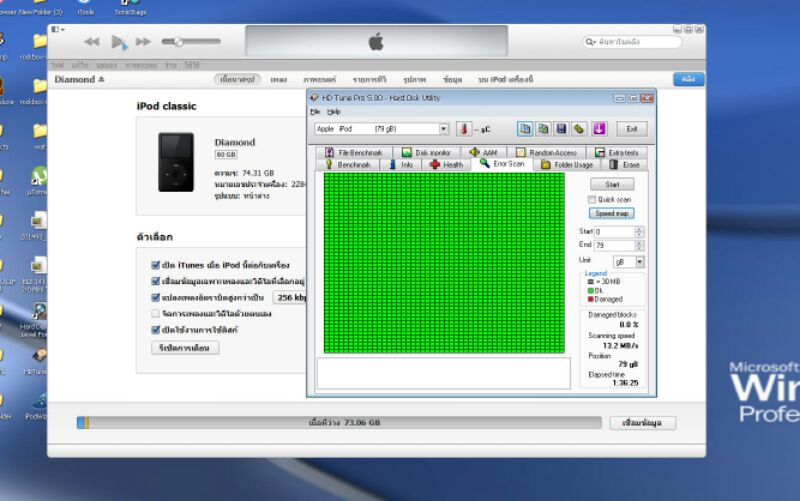Image resolution: width=800 pixels, height=501 pixels.
Task: Click the save floppy disk icon in HD Tune
Action: click(562, 129)
